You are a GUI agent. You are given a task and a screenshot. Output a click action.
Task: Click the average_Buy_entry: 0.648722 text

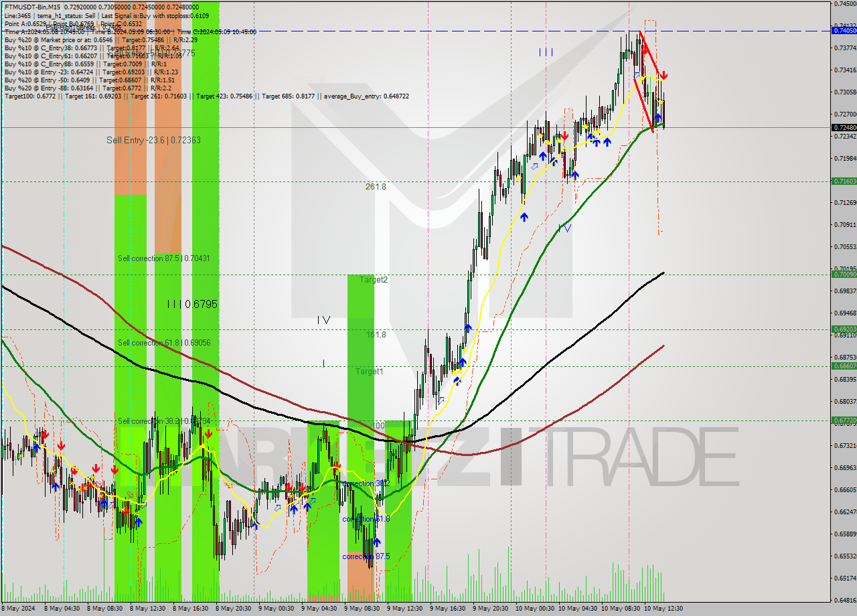(366, 96)
